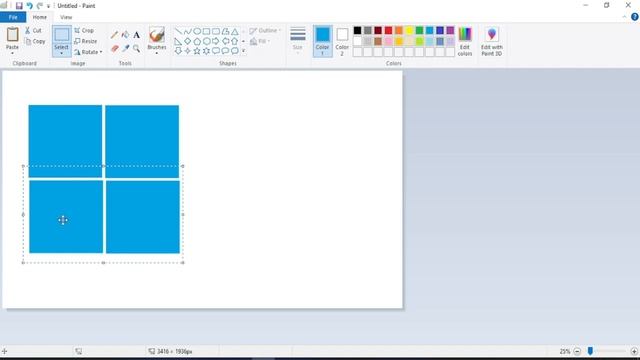Click the zoom slider thumb
The width and height of the screenshot is (640, 360).
[x=590, y=351]
